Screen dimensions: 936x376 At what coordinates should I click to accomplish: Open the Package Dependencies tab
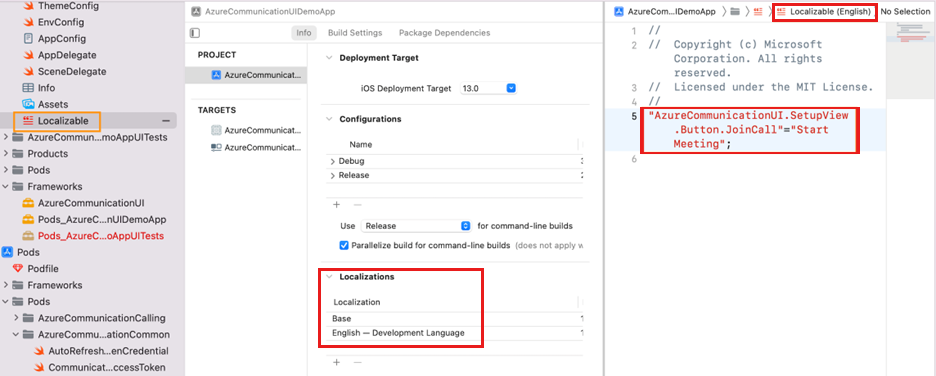445,33
